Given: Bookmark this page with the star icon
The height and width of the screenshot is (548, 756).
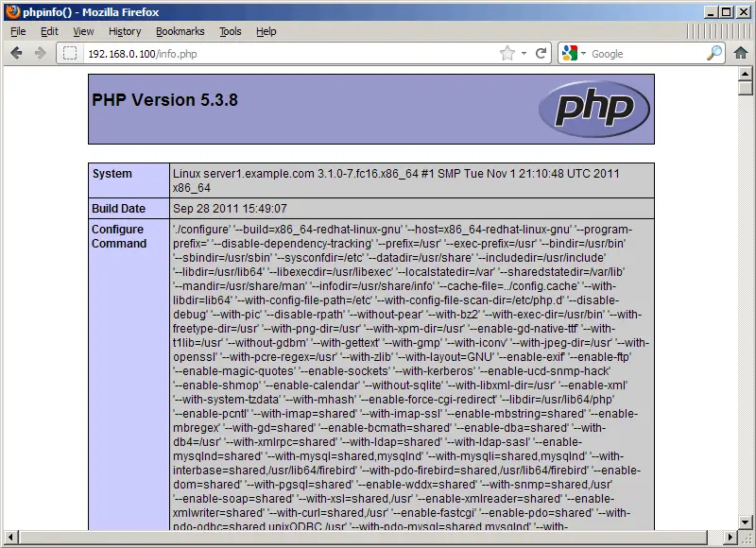Looking at the screenshot, I should pyautogui.click(x=507, y=53).
